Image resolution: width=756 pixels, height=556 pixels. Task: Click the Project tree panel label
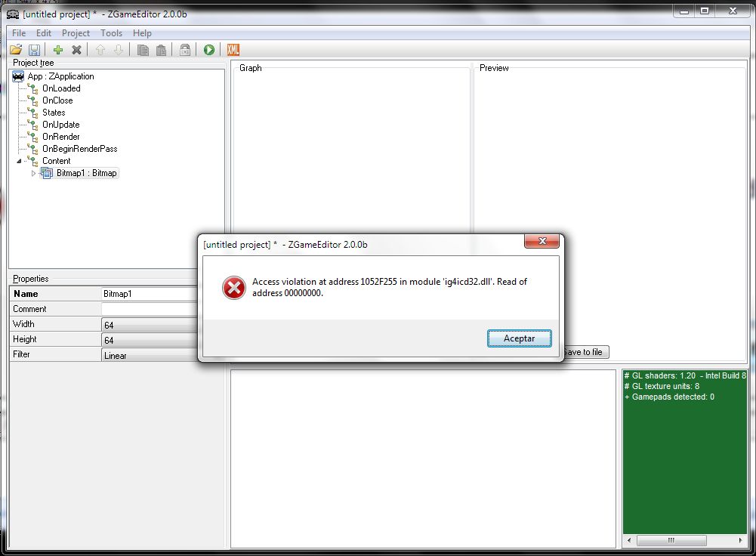[x=33, y=63]
